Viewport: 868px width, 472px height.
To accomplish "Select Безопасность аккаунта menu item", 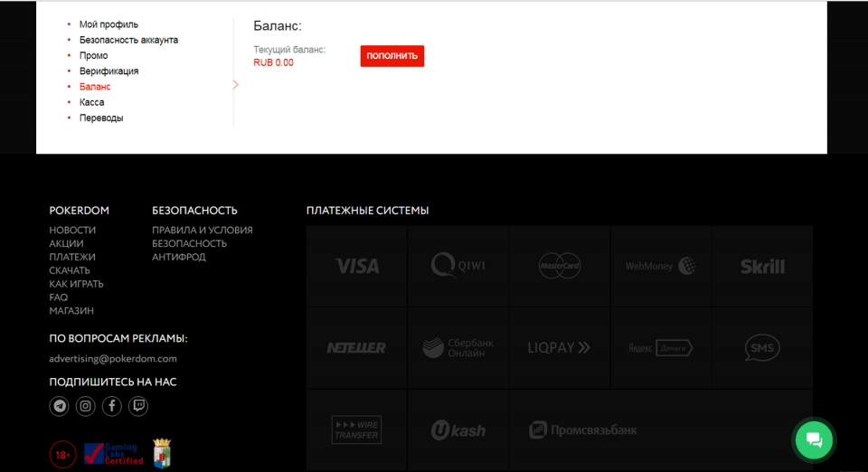I will [x=128, y=40].
